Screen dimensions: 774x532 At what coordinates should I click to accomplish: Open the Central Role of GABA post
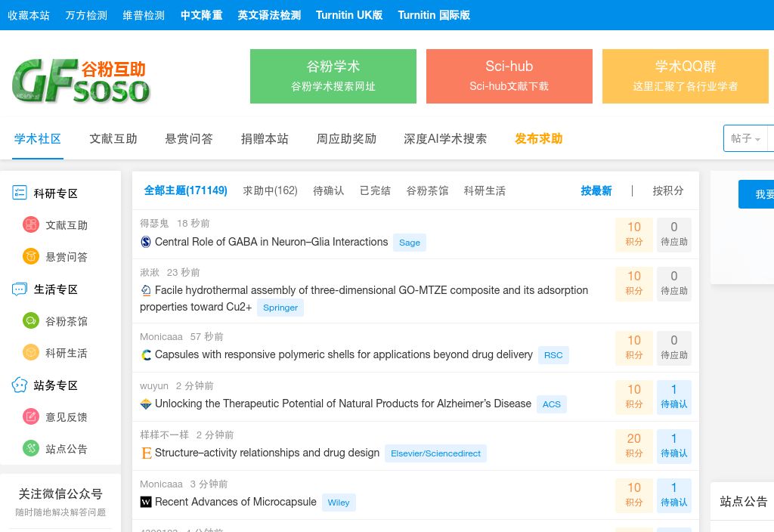coord(271,242)
